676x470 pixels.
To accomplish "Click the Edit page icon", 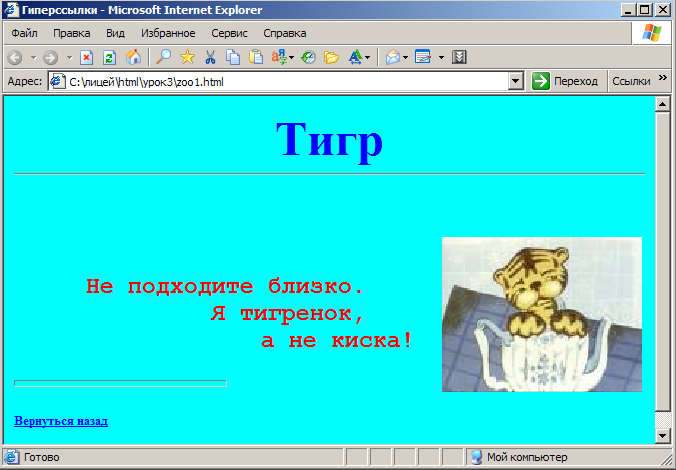I will 423,57.
